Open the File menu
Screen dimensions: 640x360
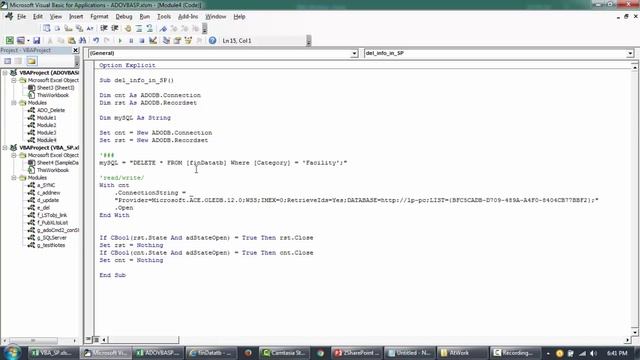[21, 17]
